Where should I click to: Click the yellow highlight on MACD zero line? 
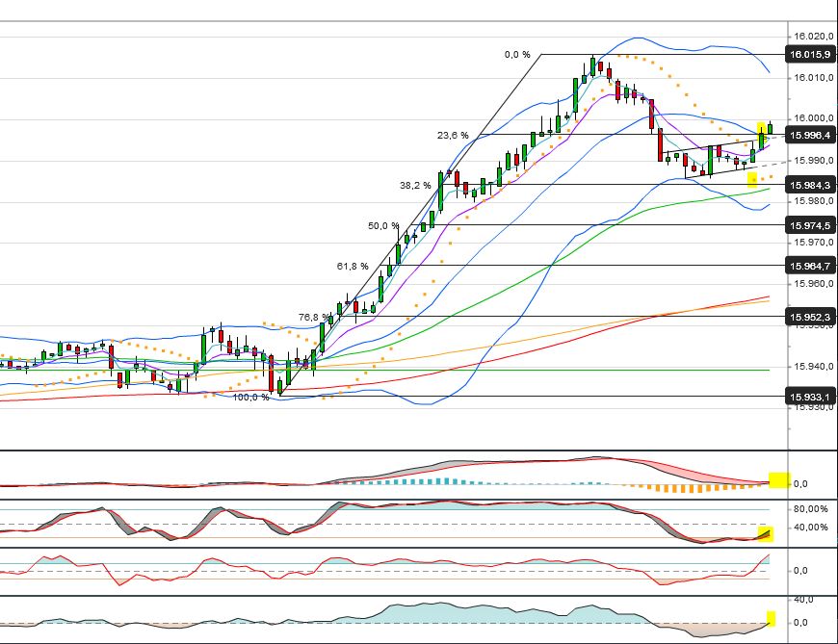779,480
